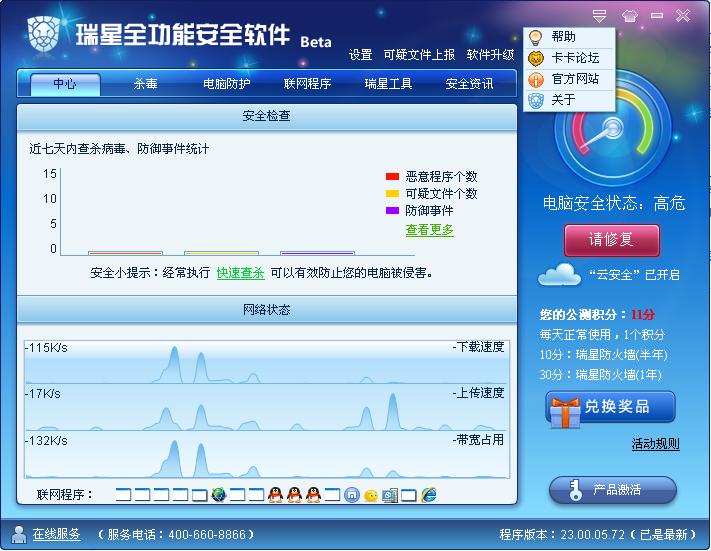
Task: Go to the 电脑防护 tab
Action: (226, 84)
